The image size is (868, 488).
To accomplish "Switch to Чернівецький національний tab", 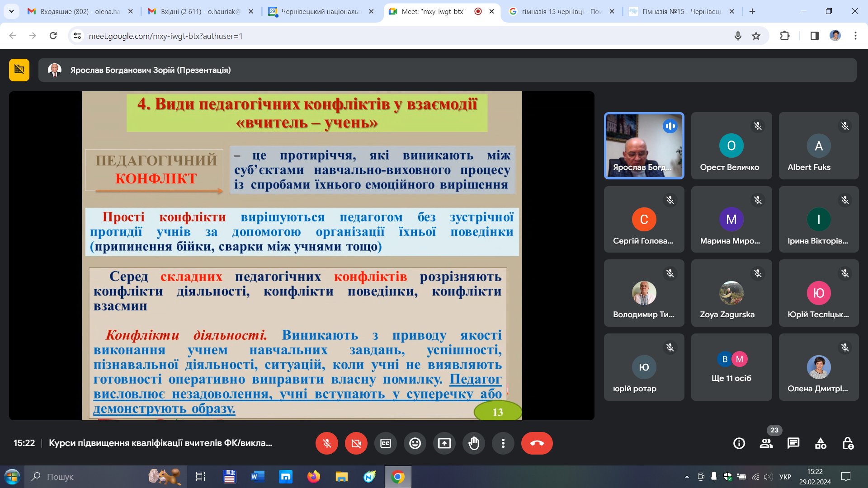I will (321, 11).
